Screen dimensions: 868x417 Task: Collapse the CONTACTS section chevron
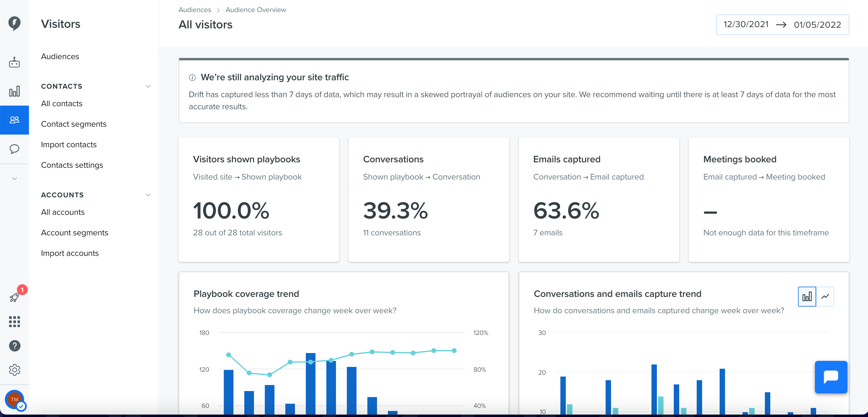(x=148, y=86)
